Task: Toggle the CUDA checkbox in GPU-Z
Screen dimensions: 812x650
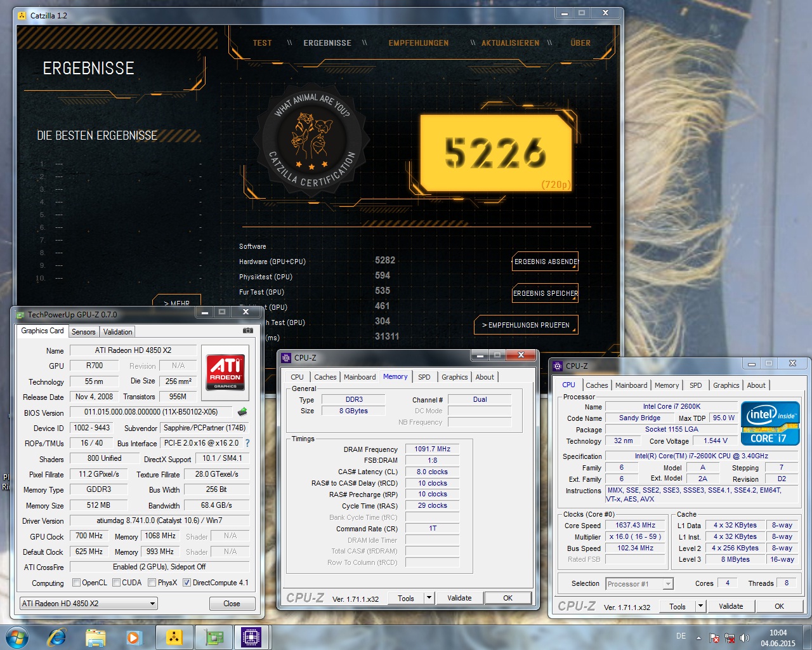Action: pos(116,583)
